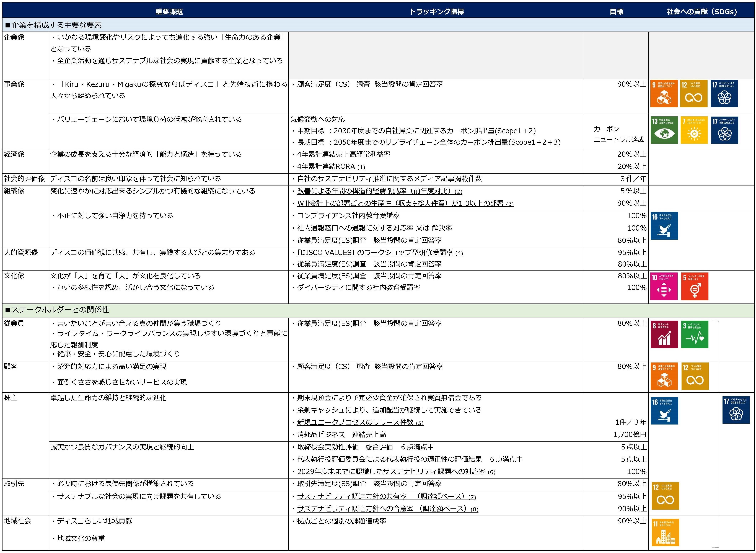Viewport: 756px width, 553px height.
Task: Click the 地域社会 row label
Action: [17, 521]
